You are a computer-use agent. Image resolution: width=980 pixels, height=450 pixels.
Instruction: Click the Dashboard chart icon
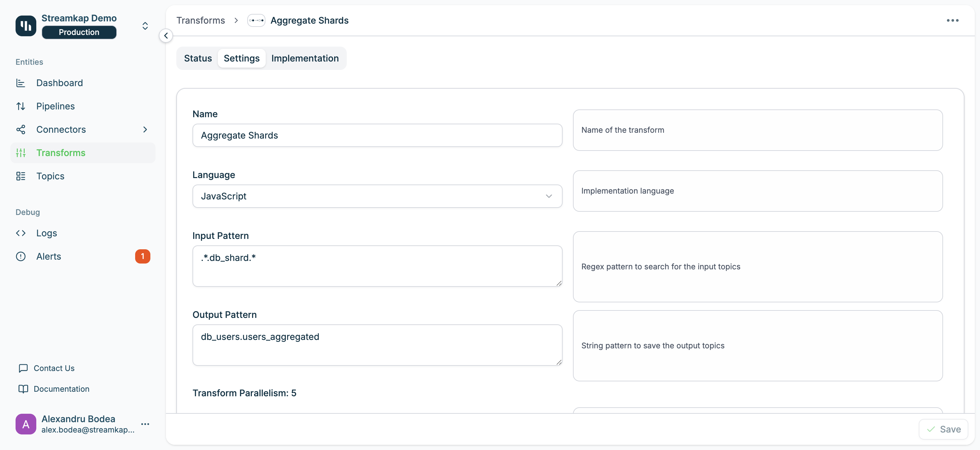click(20, 83)
